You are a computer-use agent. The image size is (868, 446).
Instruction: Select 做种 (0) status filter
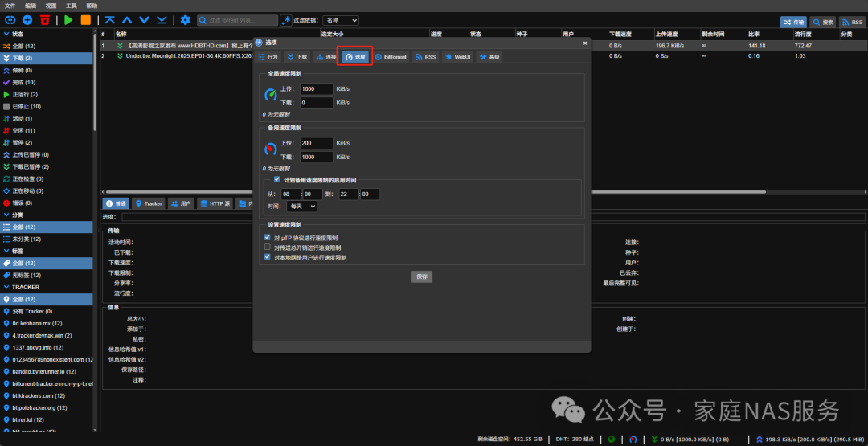point(47,70)
